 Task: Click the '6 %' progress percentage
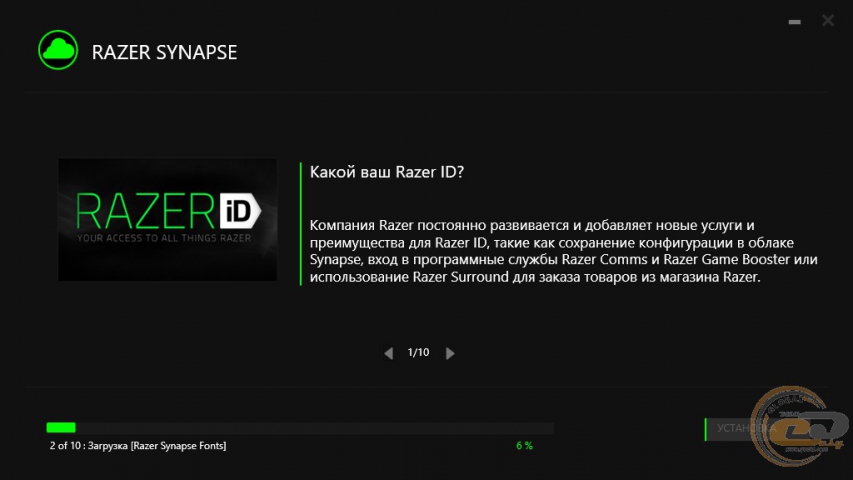524,446
